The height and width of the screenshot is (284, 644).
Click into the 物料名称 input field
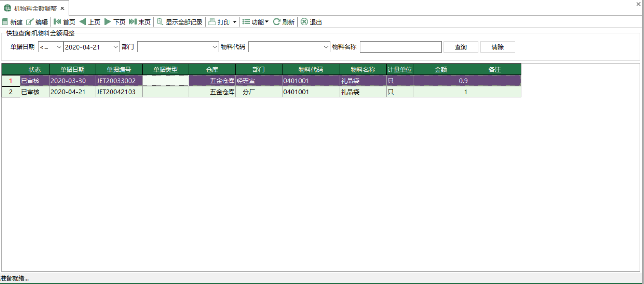pos(401,47)
